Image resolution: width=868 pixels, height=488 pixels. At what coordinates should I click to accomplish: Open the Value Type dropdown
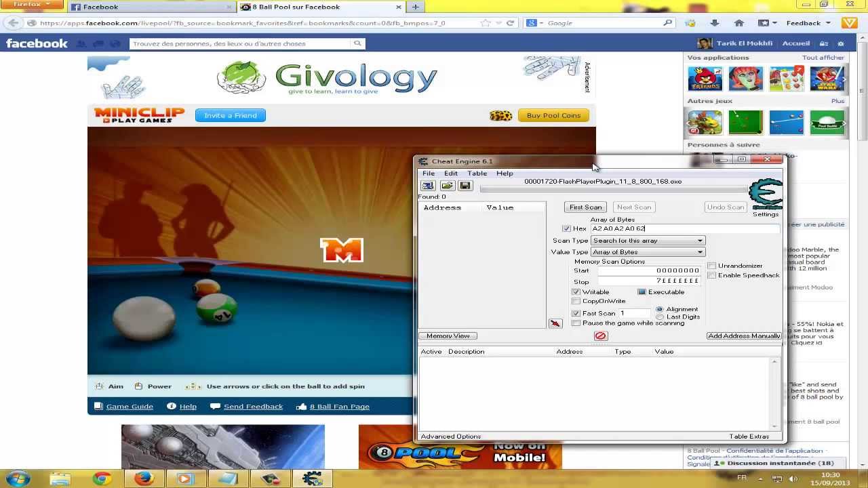pos(648,252)
